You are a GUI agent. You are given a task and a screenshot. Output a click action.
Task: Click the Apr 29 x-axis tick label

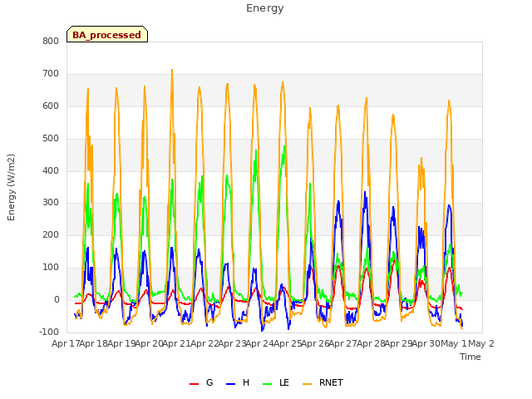[398, 343]
